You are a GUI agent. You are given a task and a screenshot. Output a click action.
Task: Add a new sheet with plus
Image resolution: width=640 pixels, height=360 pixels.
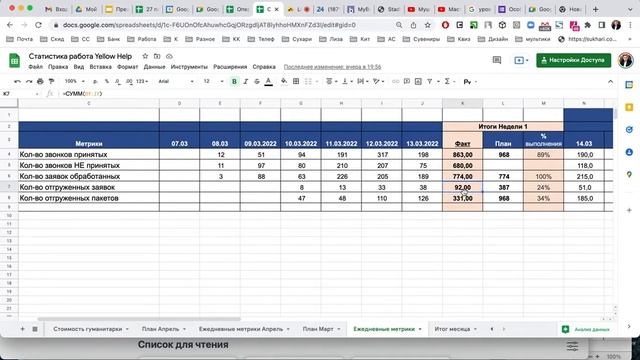[x=22, y=329]
